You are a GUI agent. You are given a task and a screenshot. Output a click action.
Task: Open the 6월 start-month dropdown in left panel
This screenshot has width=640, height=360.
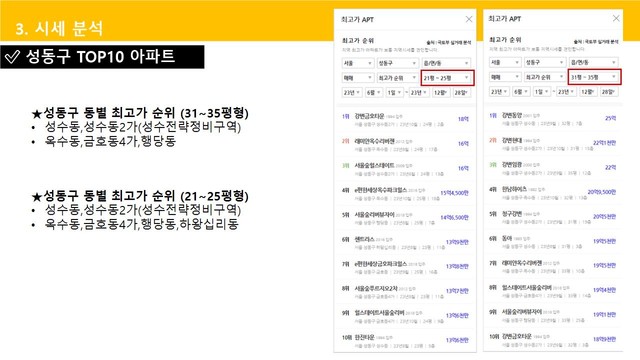(x=373, y=93)
